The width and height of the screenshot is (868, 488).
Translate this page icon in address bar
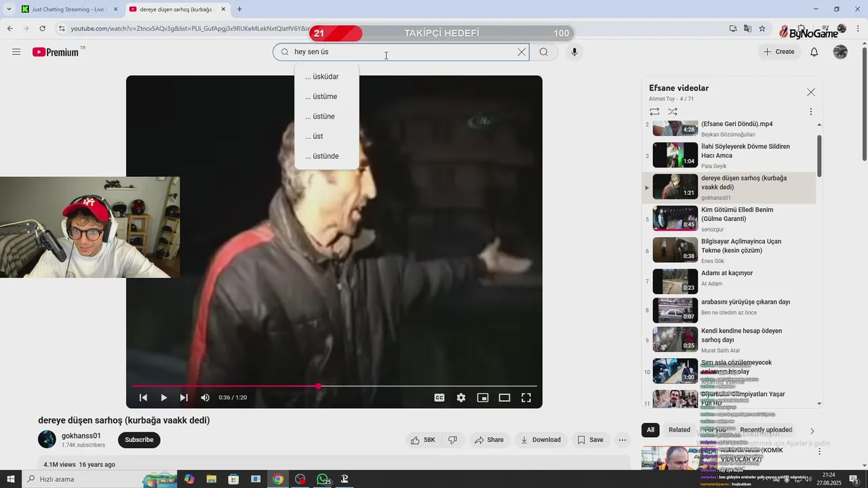click(x=747, y=28)
